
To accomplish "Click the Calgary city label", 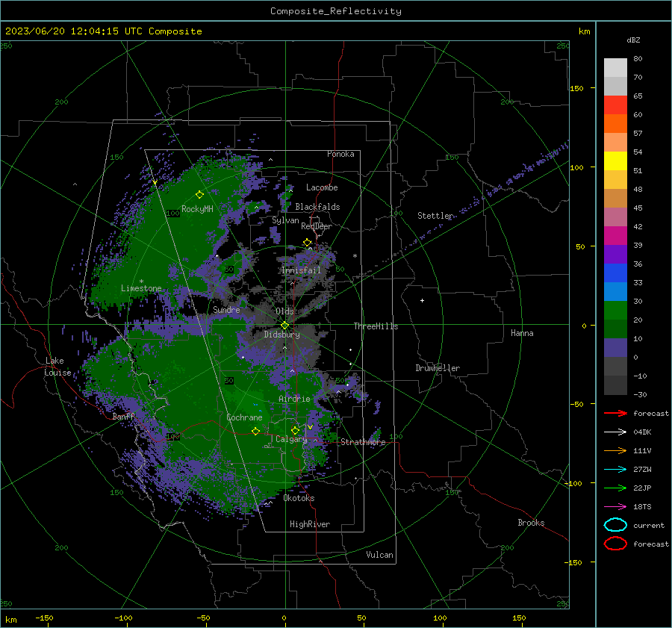I will (x=291, y=439).
